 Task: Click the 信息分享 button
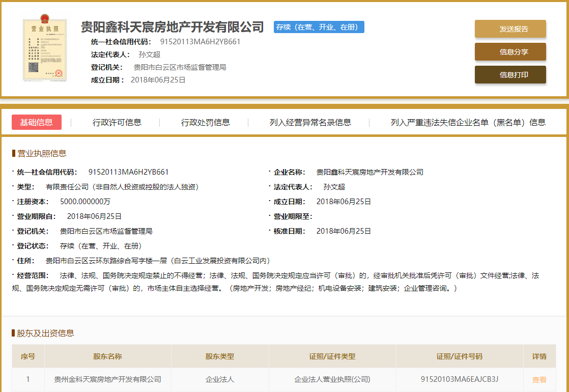510,51
